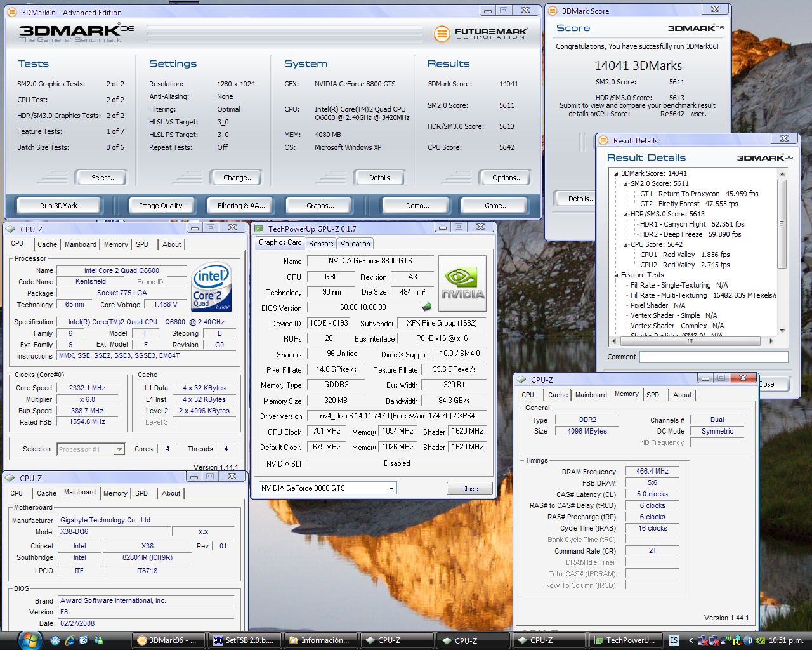This screenshot has width=812, height=650.
Task: Click Change under Settings
Action: (x=238, y=178)
